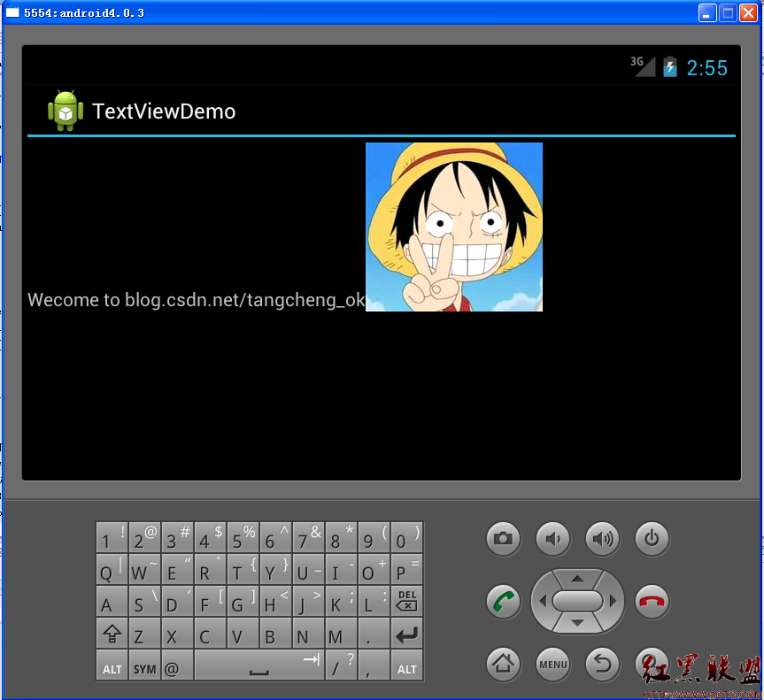The width and height of the screenshot is (764, 700).
Task: Tap the W key
Action: [x=144, y=569]
